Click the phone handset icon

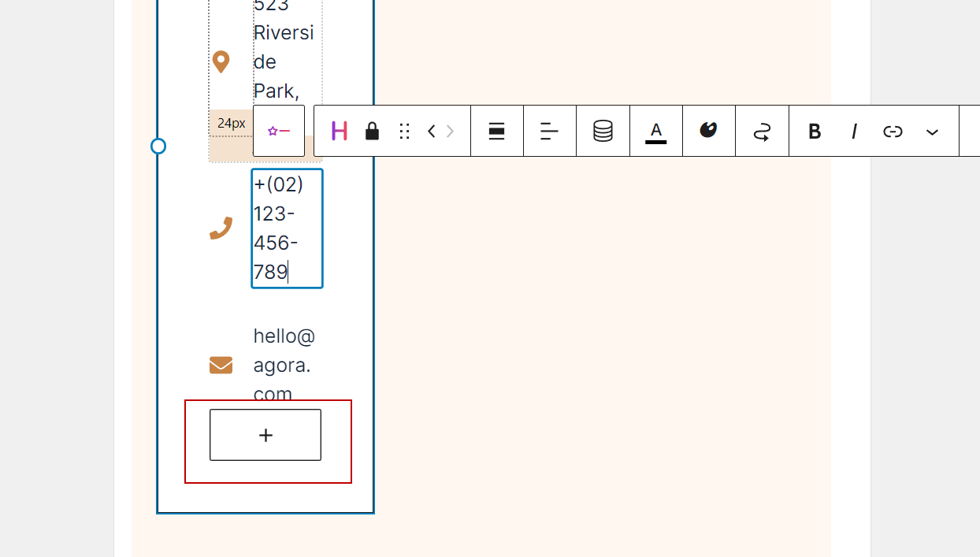click(x=221, y=228)
